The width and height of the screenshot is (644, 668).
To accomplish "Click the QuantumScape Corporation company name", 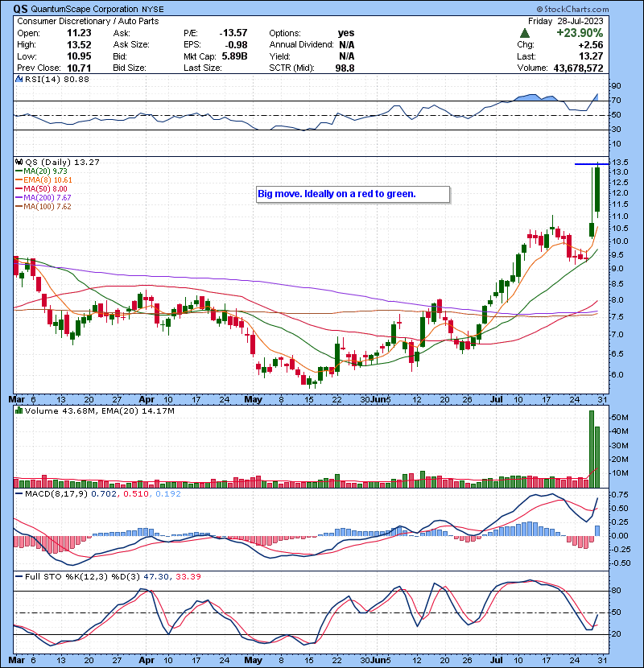I will (84, 9).
